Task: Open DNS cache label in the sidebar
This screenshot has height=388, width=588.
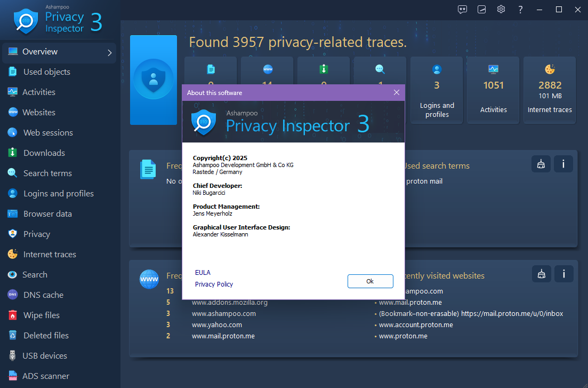Action: click(44, 295)
